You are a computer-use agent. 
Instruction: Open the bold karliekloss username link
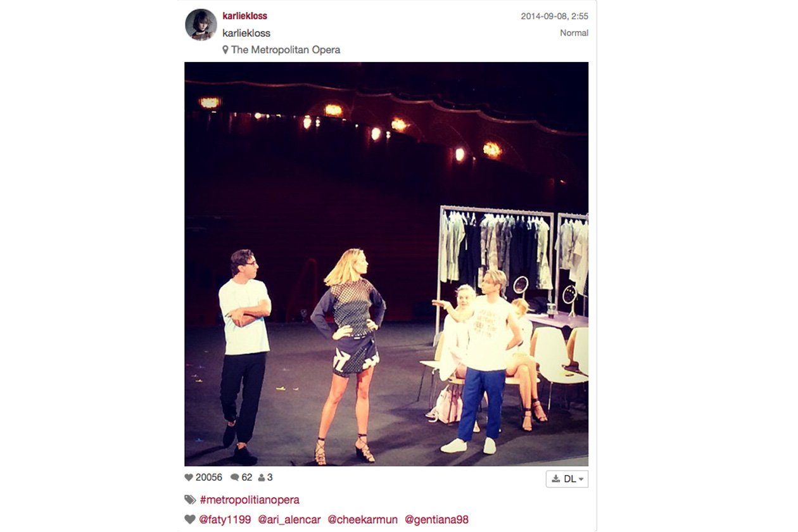tap(244, 16)
